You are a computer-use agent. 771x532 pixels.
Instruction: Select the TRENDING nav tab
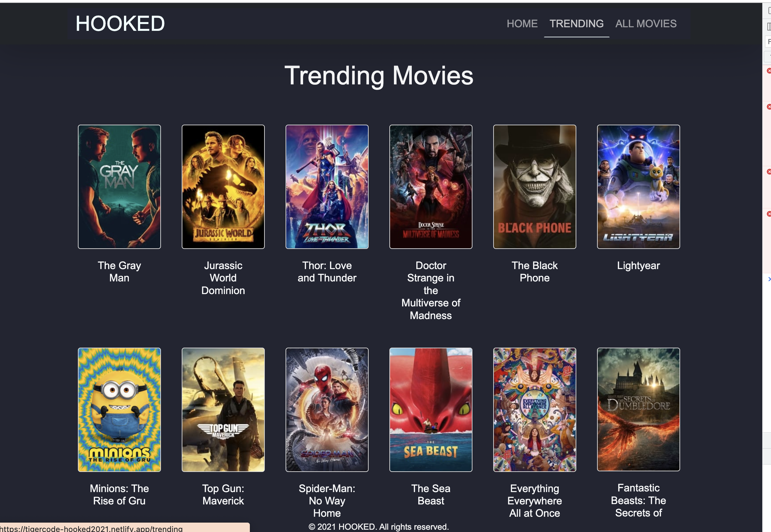[576, 24]
